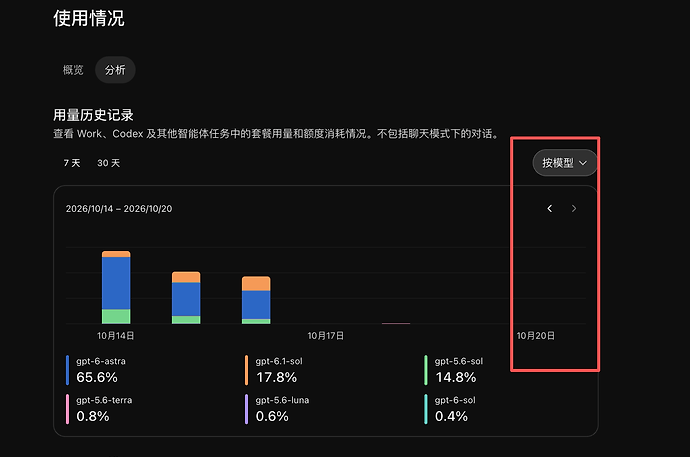Click the 2026/10/14 – 2026/10/20 date range
This screenshot has width=690, height=457.
coord(119,209)
